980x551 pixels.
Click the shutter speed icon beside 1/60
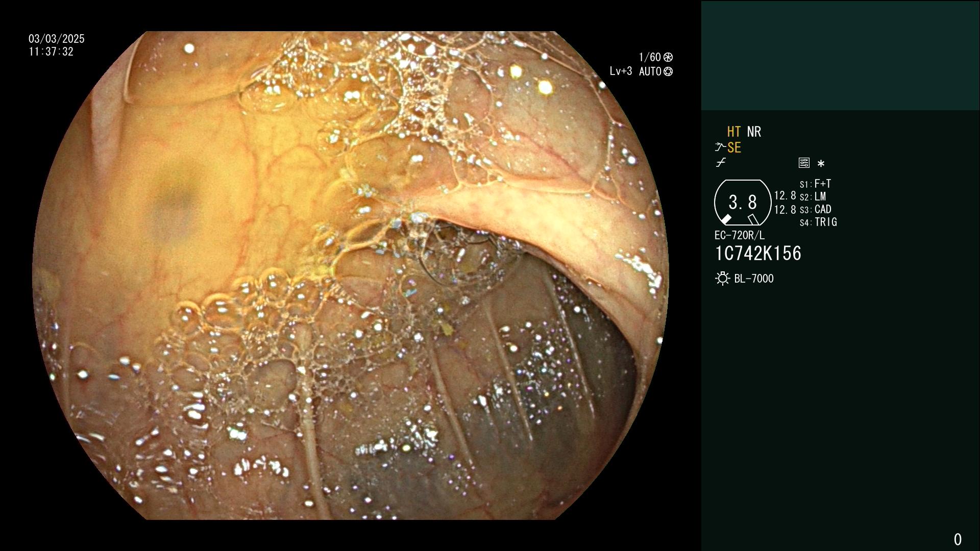(668, 57)
